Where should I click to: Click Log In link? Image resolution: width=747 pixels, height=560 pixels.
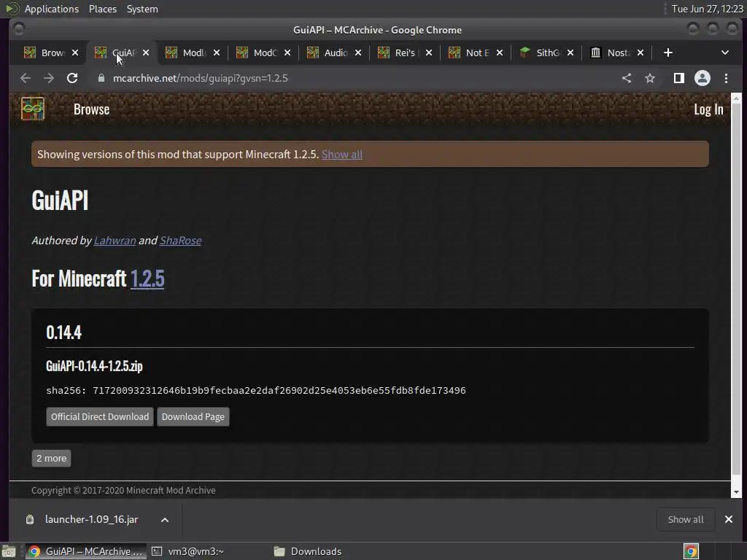tap(708, 109)
